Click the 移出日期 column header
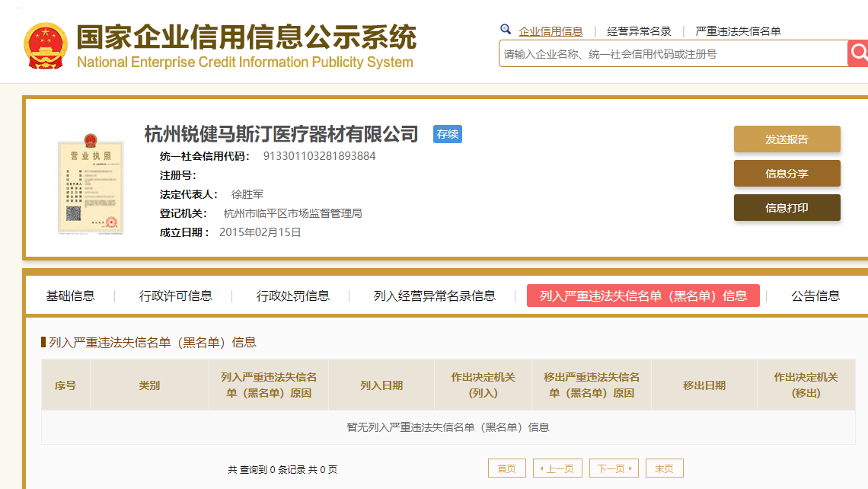 [x=704, y=385]
